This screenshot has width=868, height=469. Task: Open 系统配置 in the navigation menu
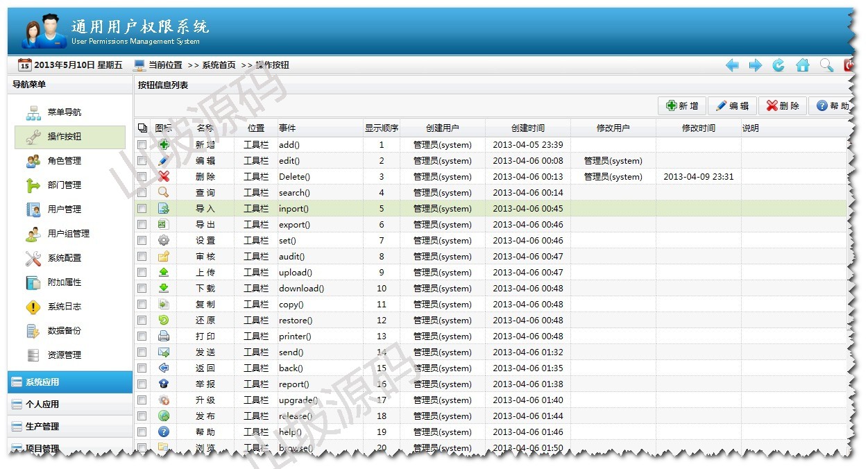point(64,258)
